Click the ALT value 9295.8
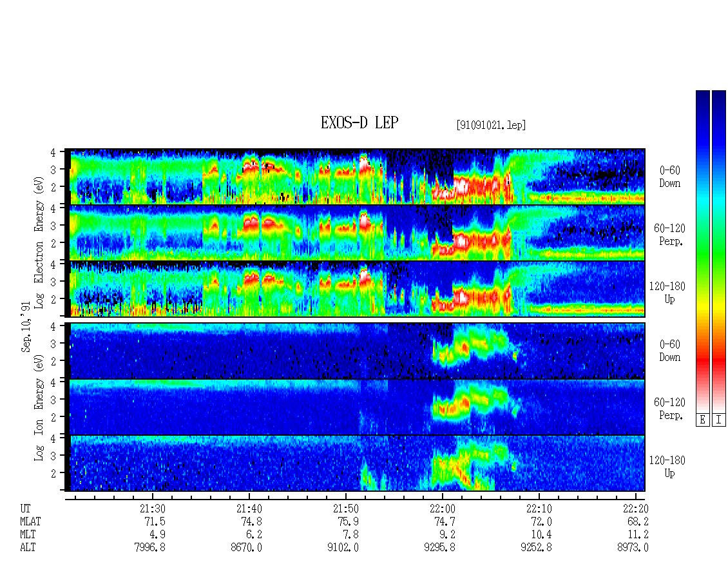728x564 pixels. (439, 547)
